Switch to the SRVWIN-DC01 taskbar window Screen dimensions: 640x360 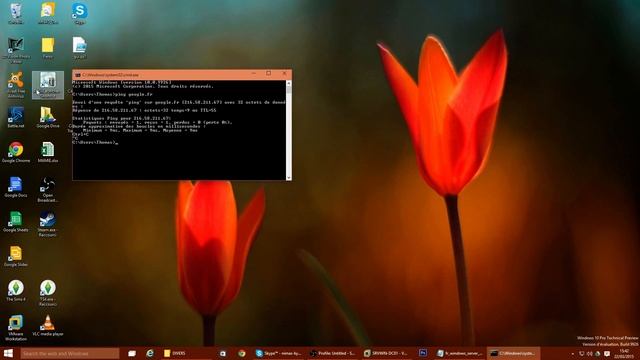click(386, 353)
